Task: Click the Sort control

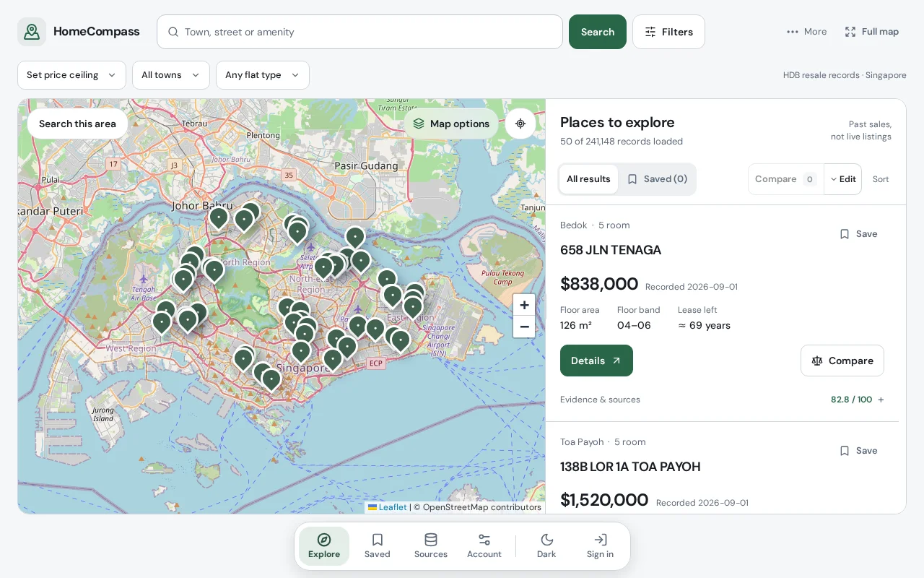Action: [x=881, y=179]
